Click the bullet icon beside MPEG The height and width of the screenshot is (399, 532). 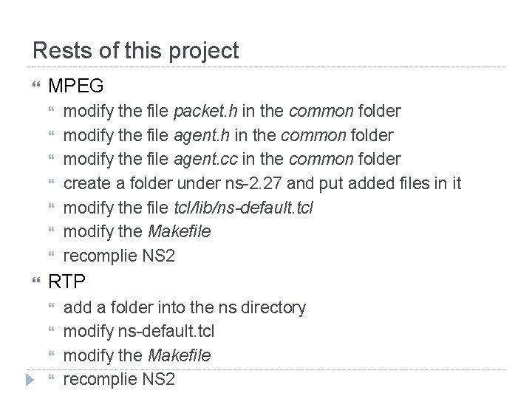(x=36, y=84)
